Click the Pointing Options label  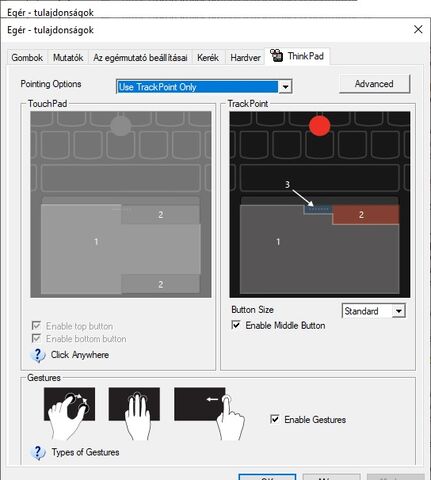pyautogui.click(x=51, y=84)
